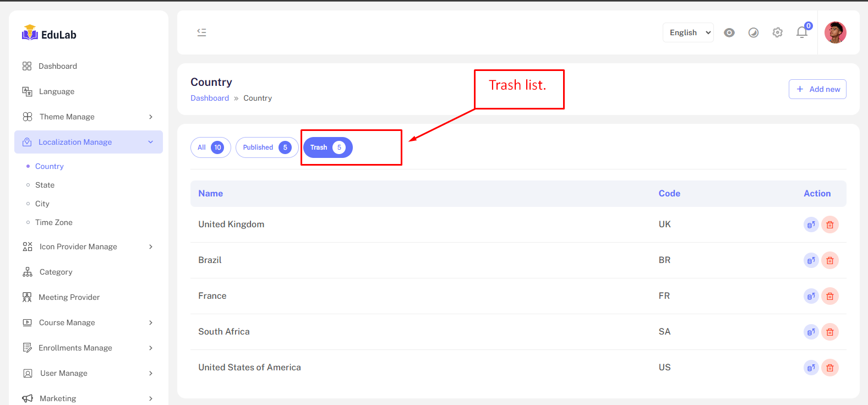Permanently delete Brazil from trash
868x405 pixels.
(830, 260)
